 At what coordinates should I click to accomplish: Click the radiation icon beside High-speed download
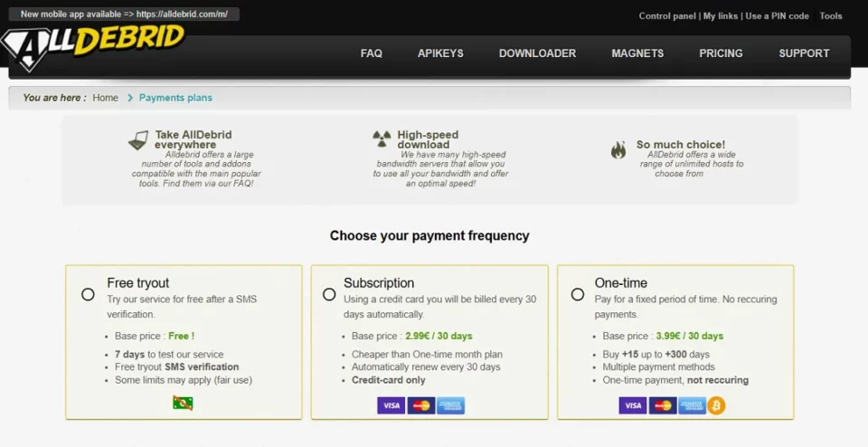[382, 138]
